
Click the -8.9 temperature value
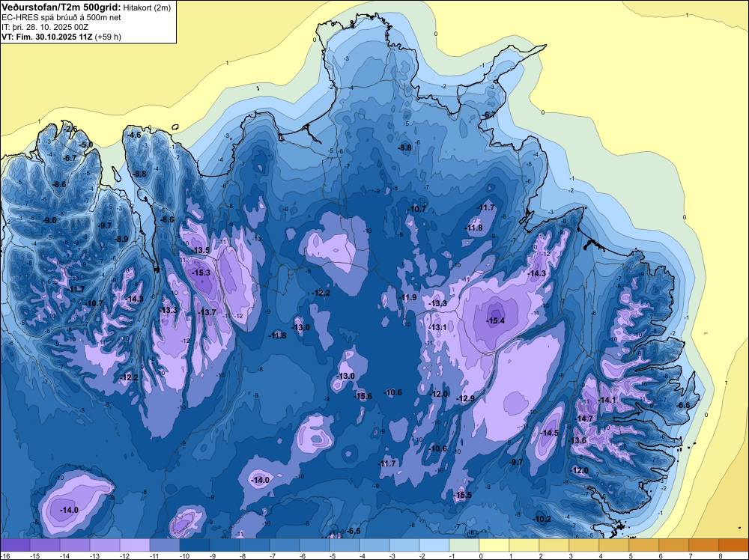(122, 239)
